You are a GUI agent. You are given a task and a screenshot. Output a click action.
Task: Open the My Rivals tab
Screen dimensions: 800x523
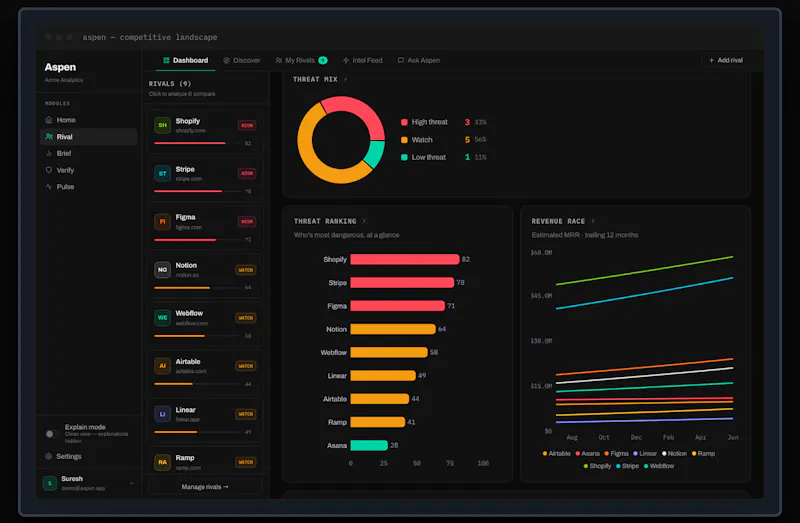pyautogui.click(x=301, y=60)
